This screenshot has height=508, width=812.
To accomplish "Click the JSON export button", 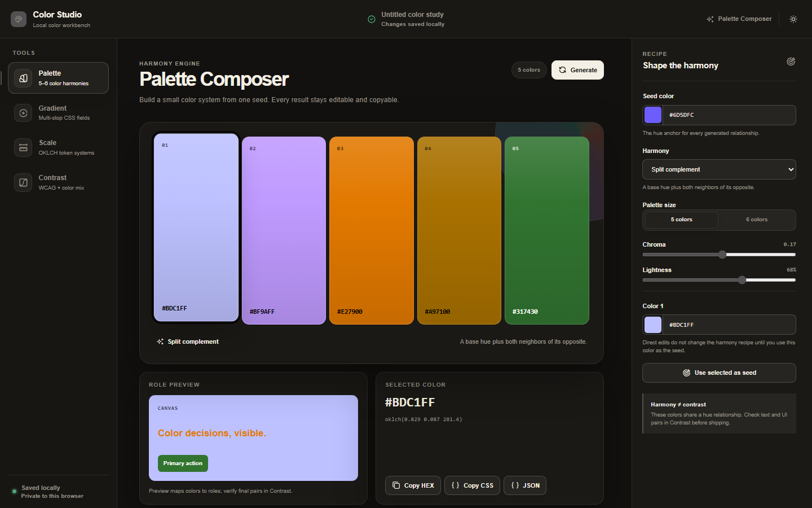I will [x=525, y=485].
